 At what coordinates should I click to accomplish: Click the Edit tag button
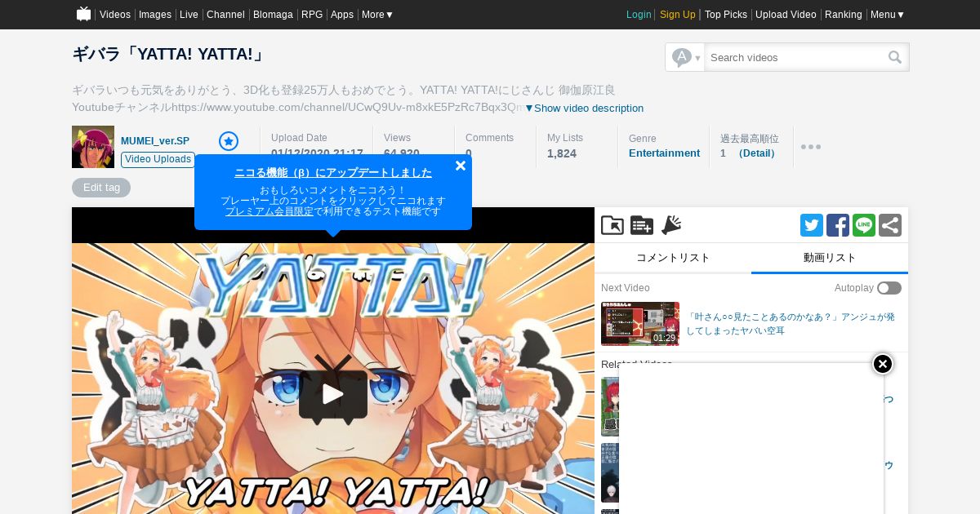click(x=101, y=188)
